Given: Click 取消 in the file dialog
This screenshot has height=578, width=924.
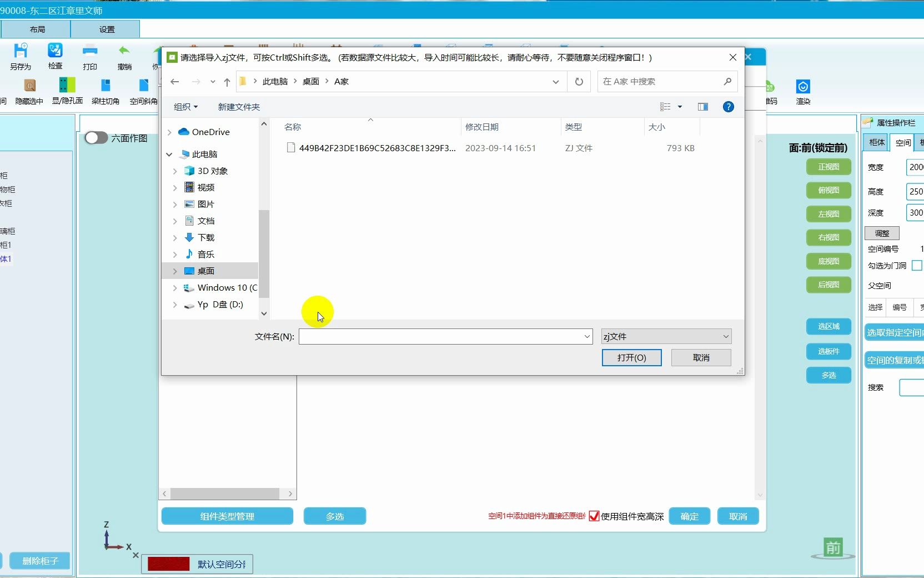Looking at the screenshot, I should click(701, 357).
